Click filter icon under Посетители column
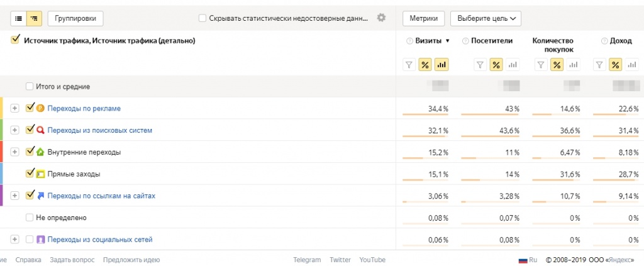The width and height of the screenshot is (644, 266). click(x=480, y=65)
